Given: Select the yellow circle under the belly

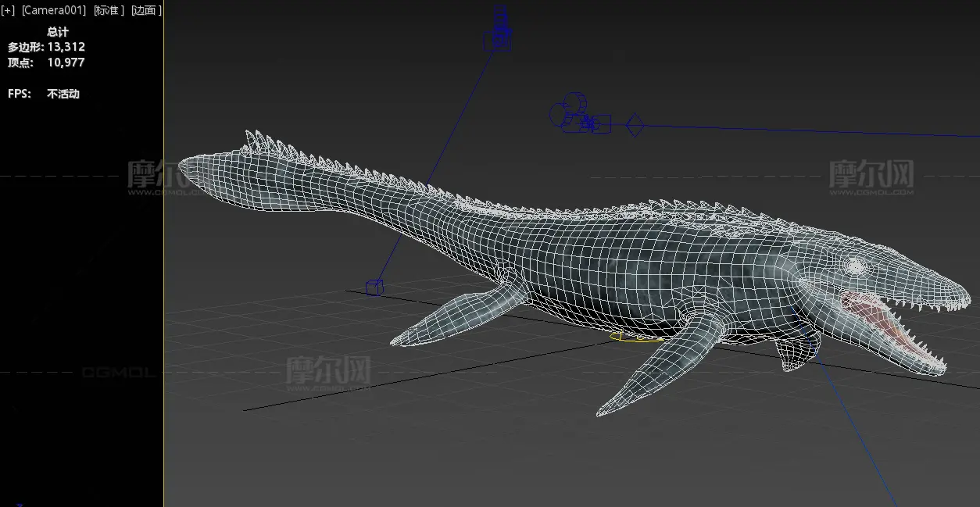Looking at the screenshot, I should click(x=636, y=337).
